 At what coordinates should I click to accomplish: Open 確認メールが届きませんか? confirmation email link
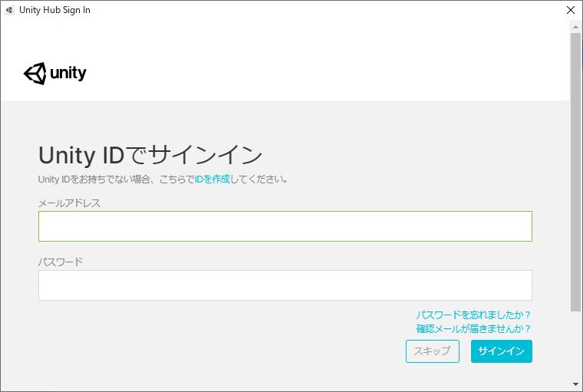pyautogui.click(x=473, y=329)
